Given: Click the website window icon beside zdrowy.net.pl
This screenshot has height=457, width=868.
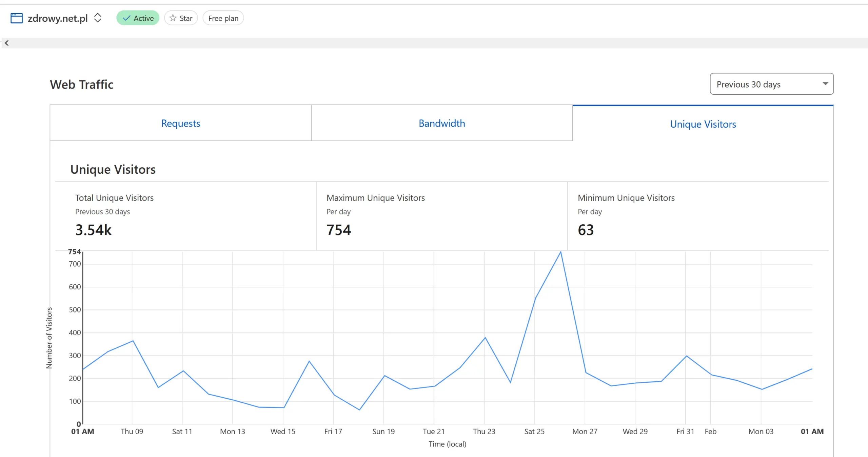Looking at the screenshot, I should (16, 18).
